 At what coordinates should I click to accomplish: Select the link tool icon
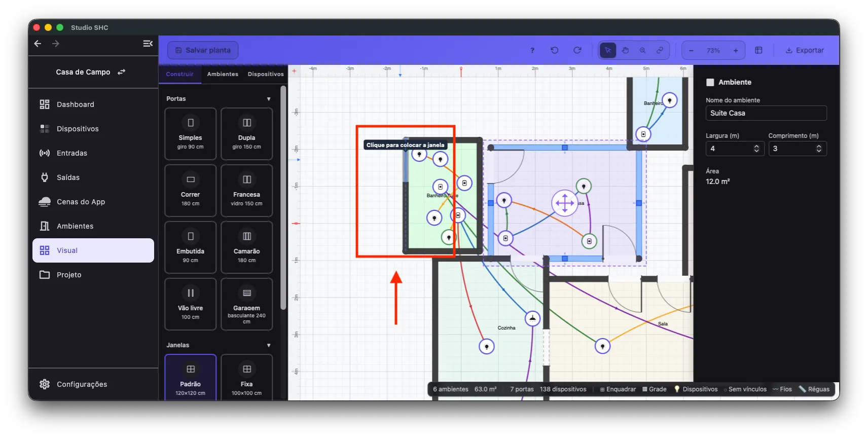click(x=660, y=50)
